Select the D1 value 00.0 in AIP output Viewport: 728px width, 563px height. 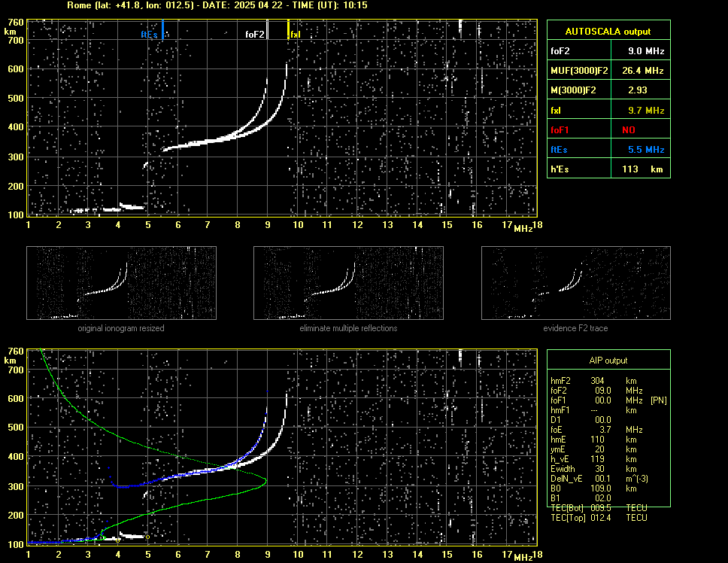[x=603, y=420]
